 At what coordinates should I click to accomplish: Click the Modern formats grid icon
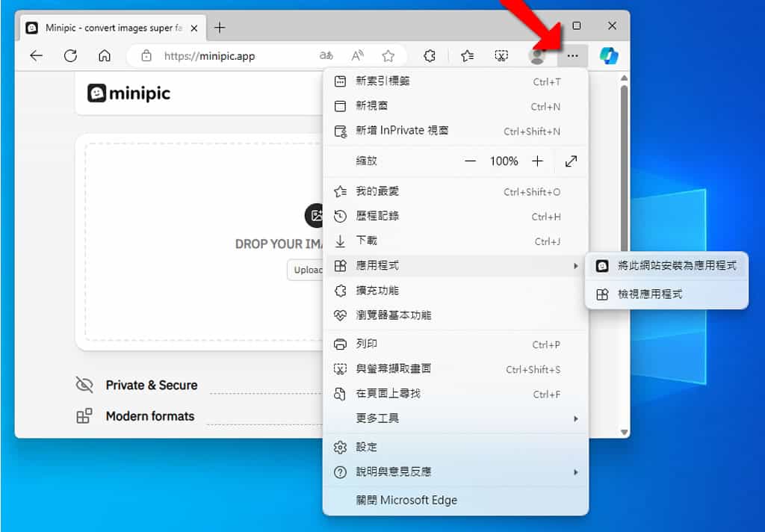tap(84, 416)
